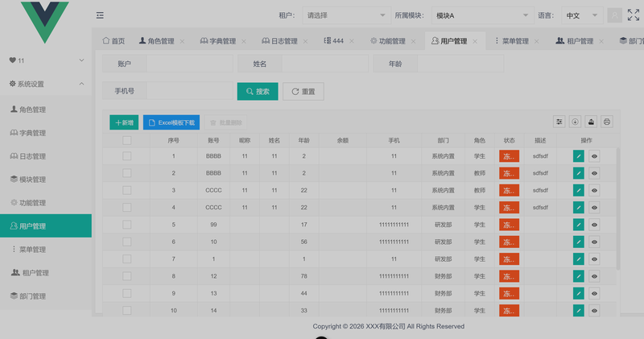Open 角色管理 in the sidebar
Image resolution: width=644 pixels, height=339 pixels.
click(x=46, y=110)
